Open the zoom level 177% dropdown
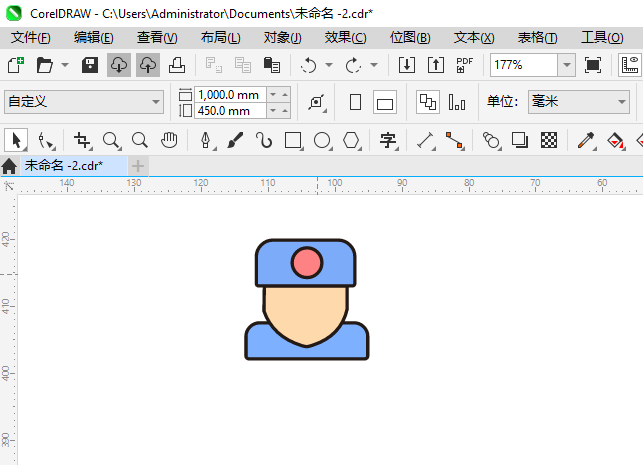The image size is (643, 465). tap(566, 65)
